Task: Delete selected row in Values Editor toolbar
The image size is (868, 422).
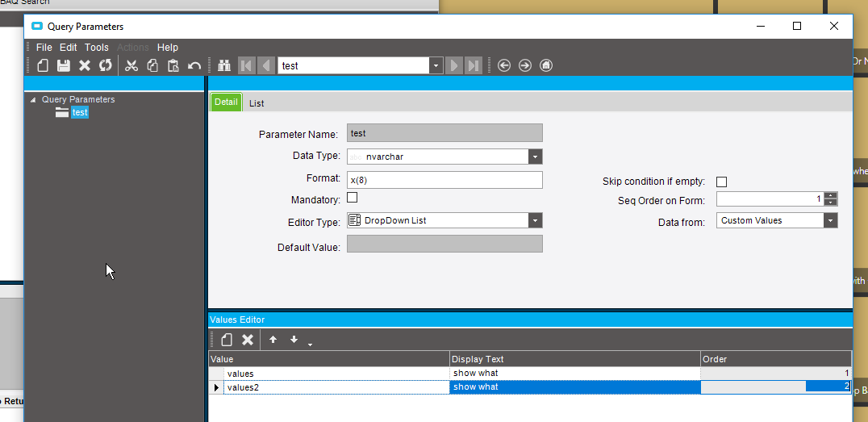Action: (x=248, y=340)
